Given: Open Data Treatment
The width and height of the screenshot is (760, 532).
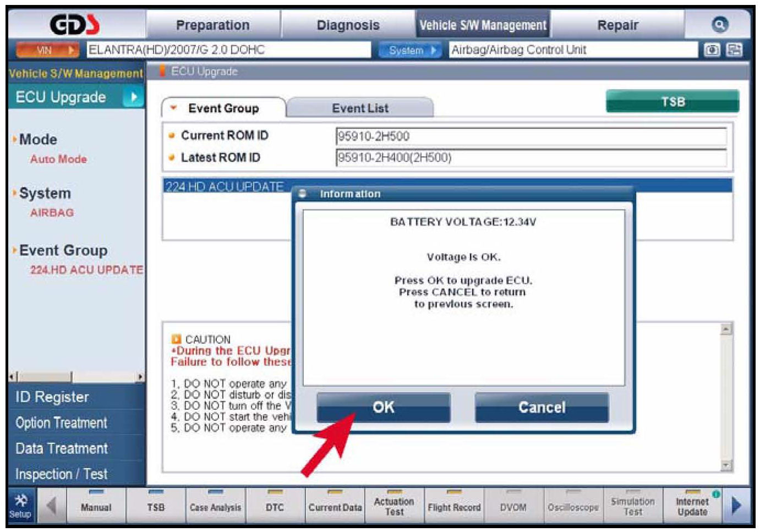Looking at the screenshot, I should click(76, 448).
